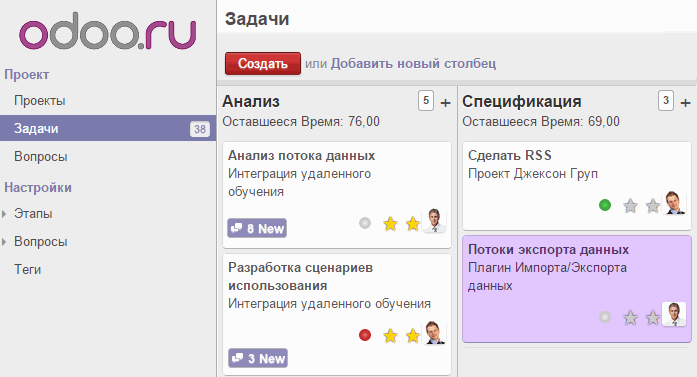Click the plus icon in Спецификация column
Screen dimensions: 697x377
click(x=685, y=103)
